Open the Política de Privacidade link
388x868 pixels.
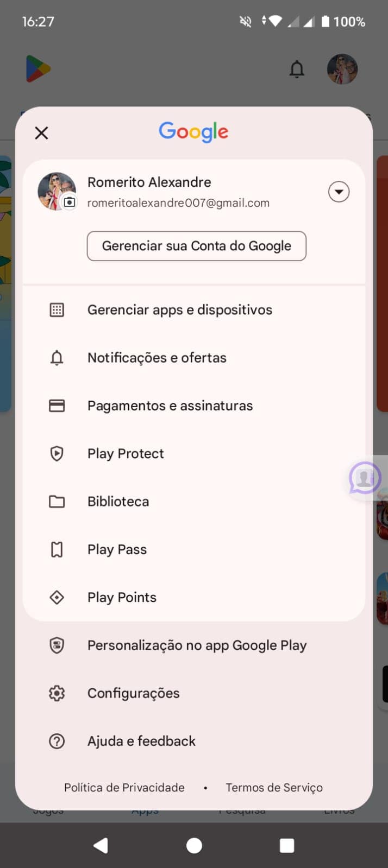tap(124, 788)
